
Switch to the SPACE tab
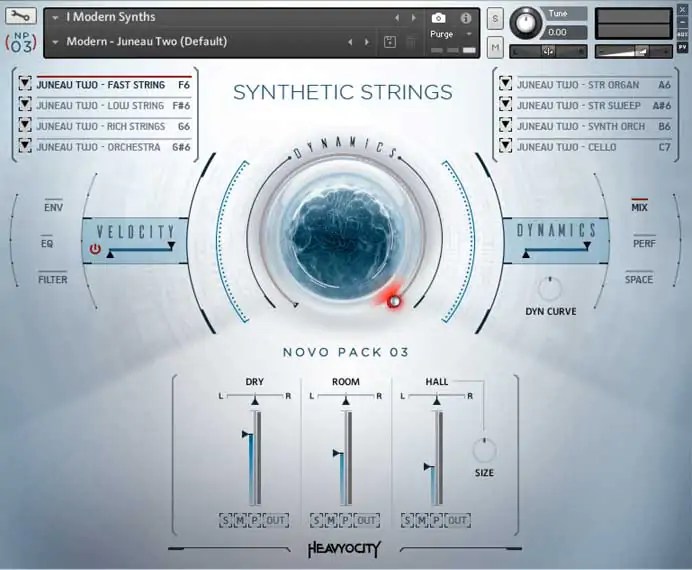(639, 280)
